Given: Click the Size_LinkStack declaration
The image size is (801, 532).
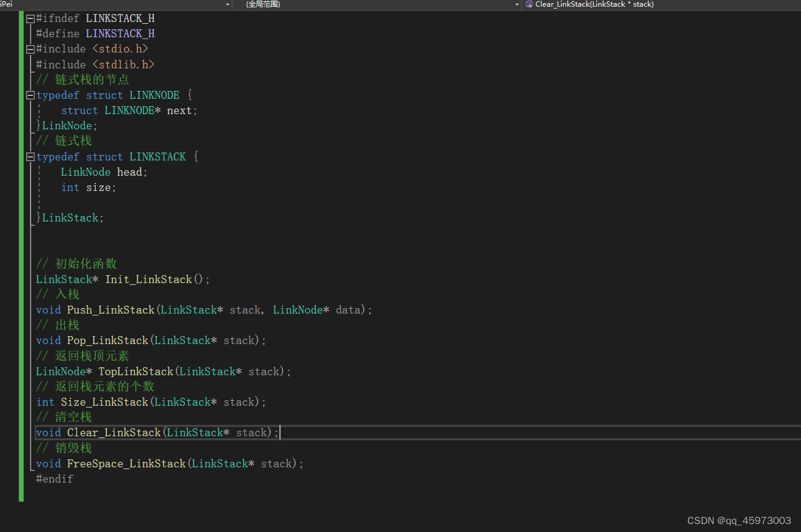Looking at the screenshot, I should [x=151, y=402].
